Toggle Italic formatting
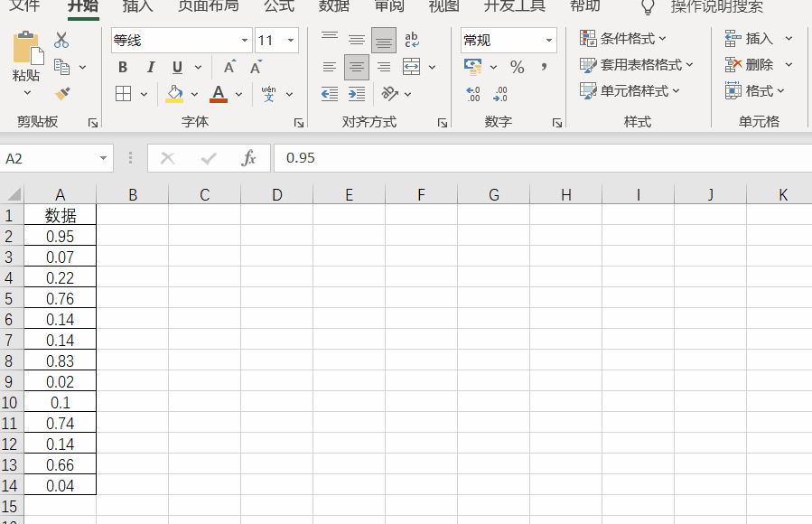 (x=151, y=67)
